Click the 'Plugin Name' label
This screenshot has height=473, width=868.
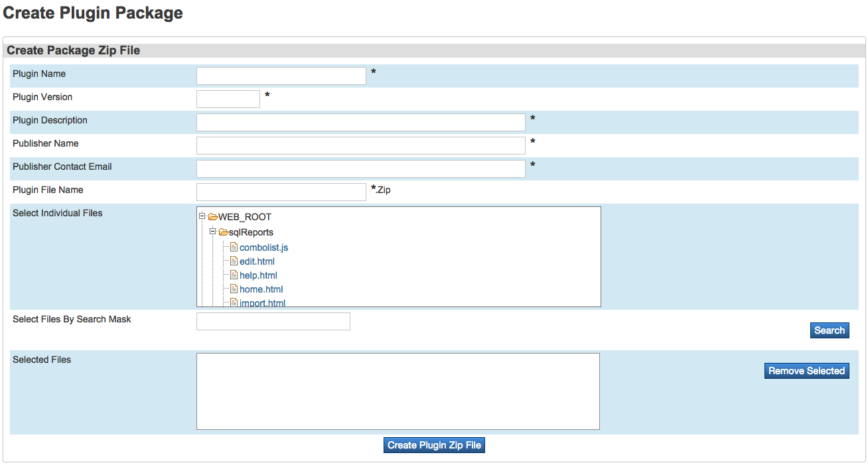(39, 74)
